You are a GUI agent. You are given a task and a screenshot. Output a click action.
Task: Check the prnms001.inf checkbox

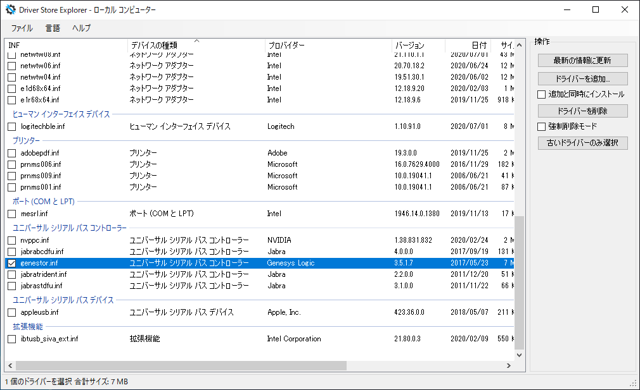(x=12, y=187)
